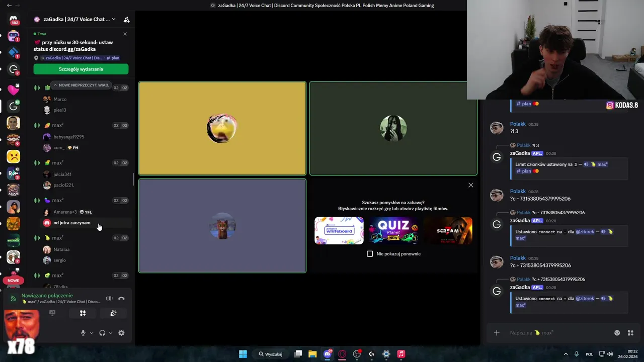The width and height of the screenshot is (644, 362).
Task: Open microphone input options chevron
Action: (x=91, y=333)
